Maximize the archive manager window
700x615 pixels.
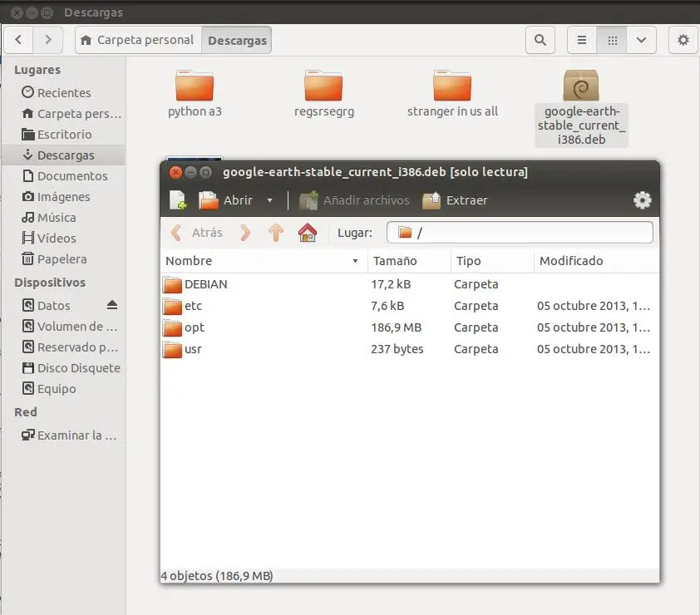[205, 172]
